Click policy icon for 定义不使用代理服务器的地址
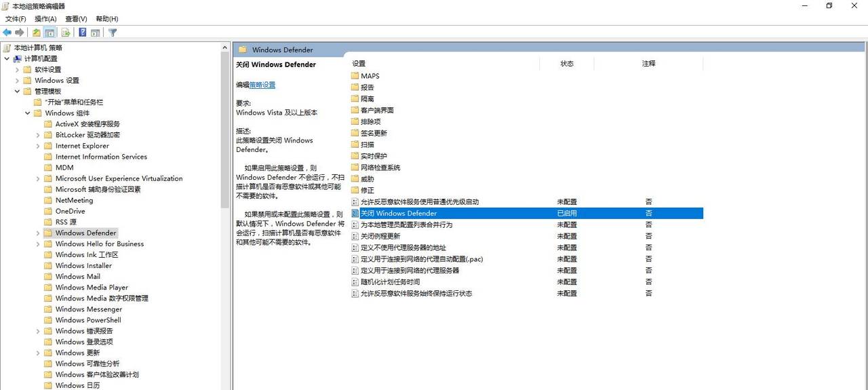This screenshot has width=868, height=390. 355,248
